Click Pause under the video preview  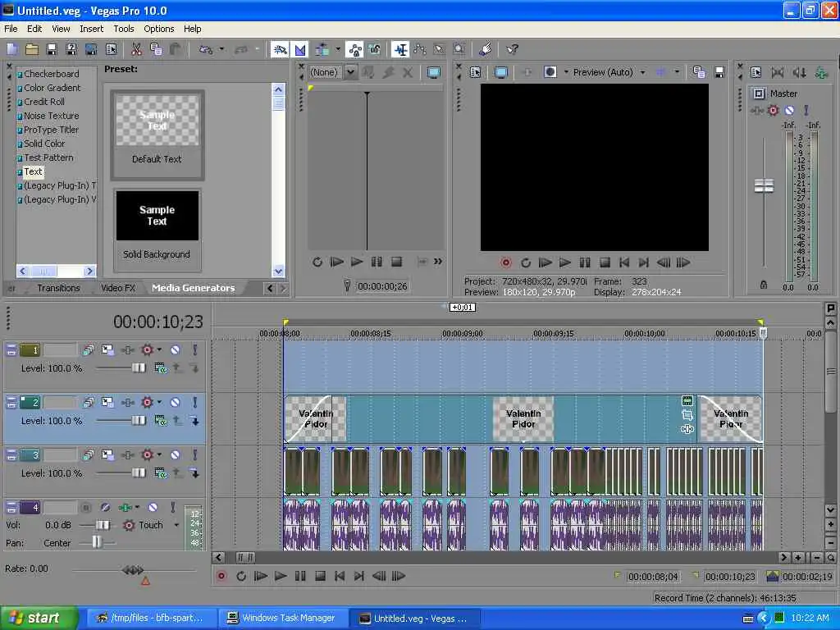584,262
